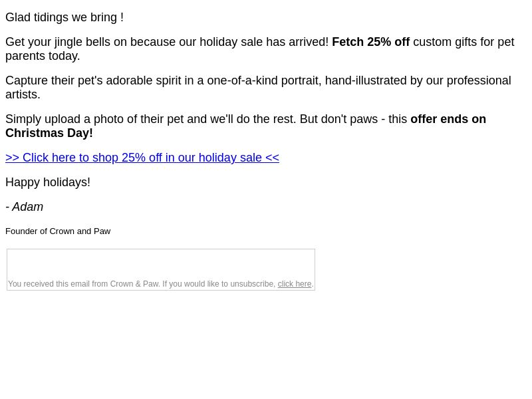Image resolution: width=532 pixels, height=399 pixels.
Task: Click the words 'parents today.' in first paragraph
Action: [43, 56]
